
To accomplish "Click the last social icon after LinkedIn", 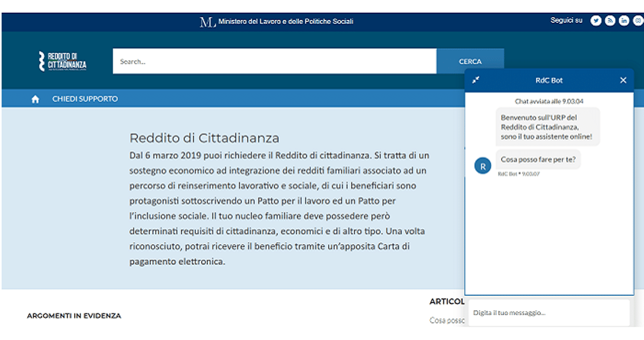I will point(638,21).
